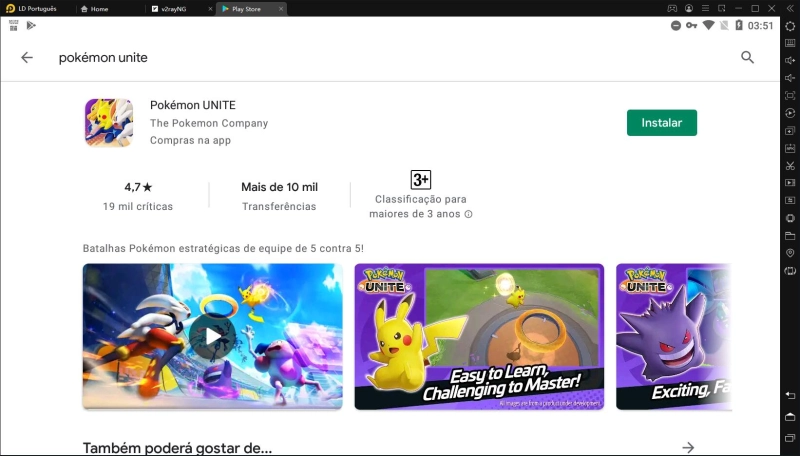Image resolution: width=800 pixels, height=456 pixels.
Task: Open the synchronizer tool in sidebar
Action: 790,200
